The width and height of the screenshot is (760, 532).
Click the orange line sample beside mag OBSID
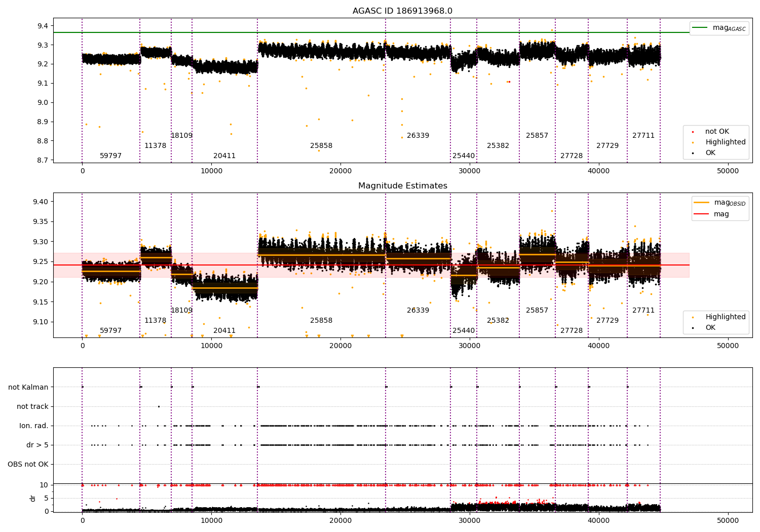tap(702, 203)
